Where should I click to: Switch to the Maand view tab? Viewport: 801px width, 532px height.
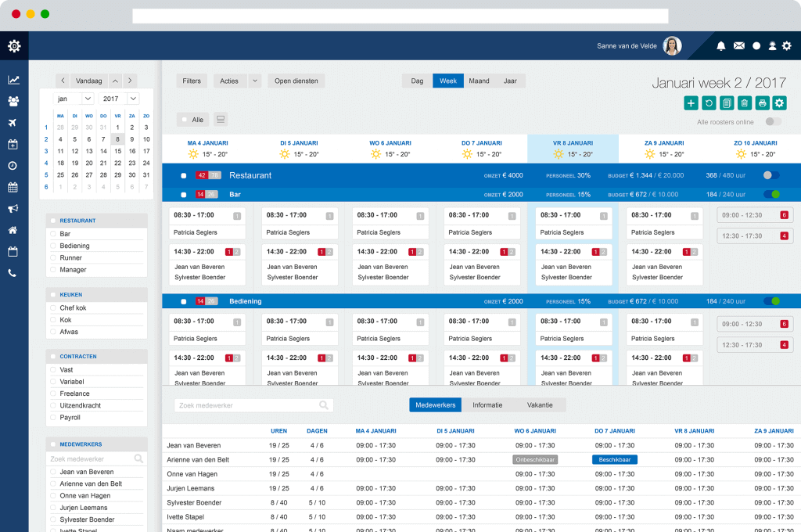pyautogui.click(x=479, y=81)
